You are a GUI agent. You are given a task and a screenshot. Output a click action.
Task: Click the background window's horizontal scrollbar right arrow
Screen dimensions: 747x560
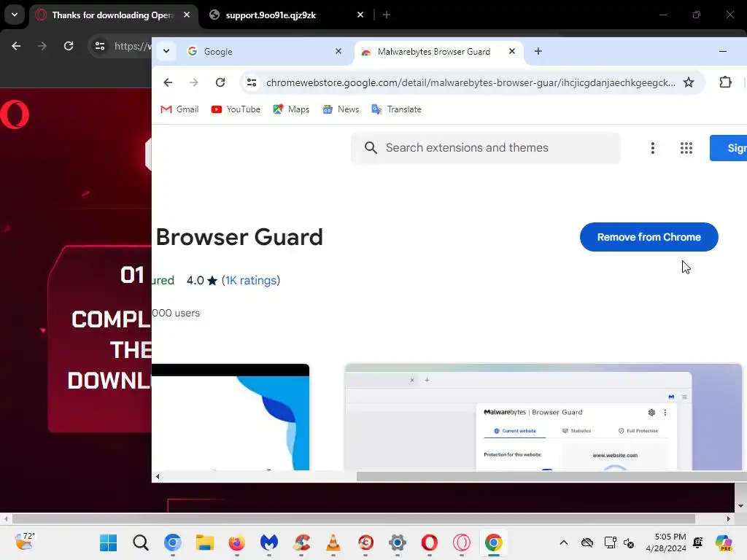[x=729, y=518]
